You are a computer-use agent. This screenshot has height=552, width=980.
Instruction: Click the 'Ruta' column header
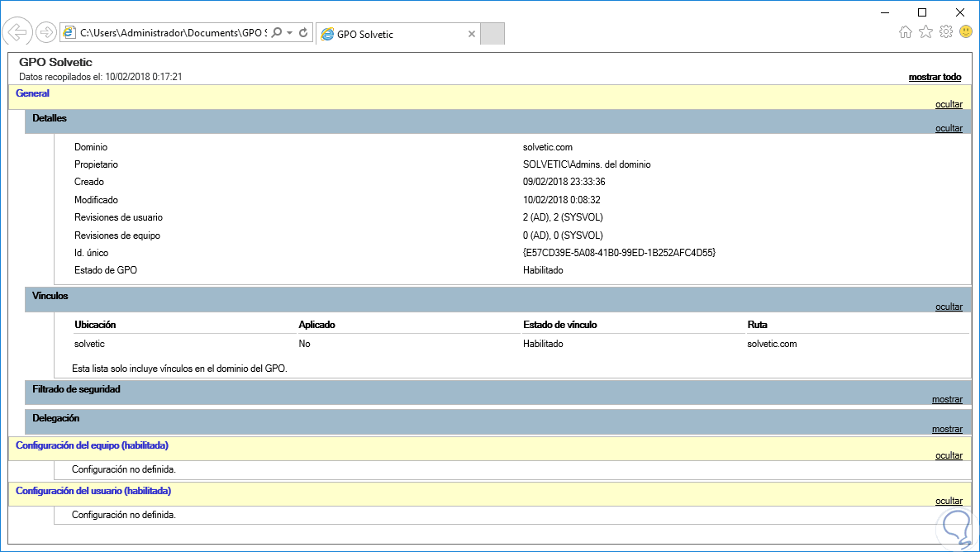(757, 325)
